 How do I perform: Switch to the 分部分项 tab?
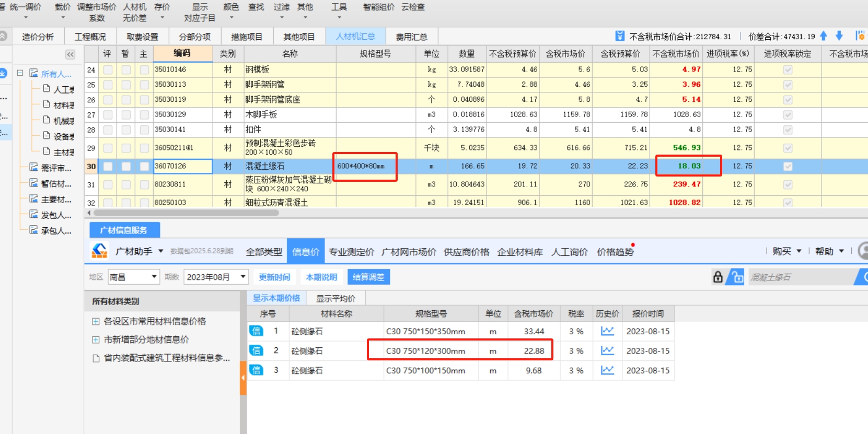[194, 37]
